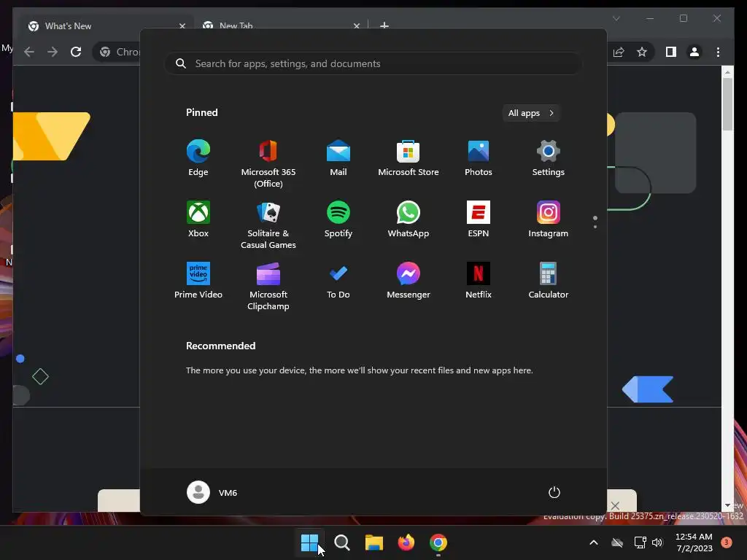Go back in Chrome
This screenshot has width=747, height=560.
pos(29,52)
